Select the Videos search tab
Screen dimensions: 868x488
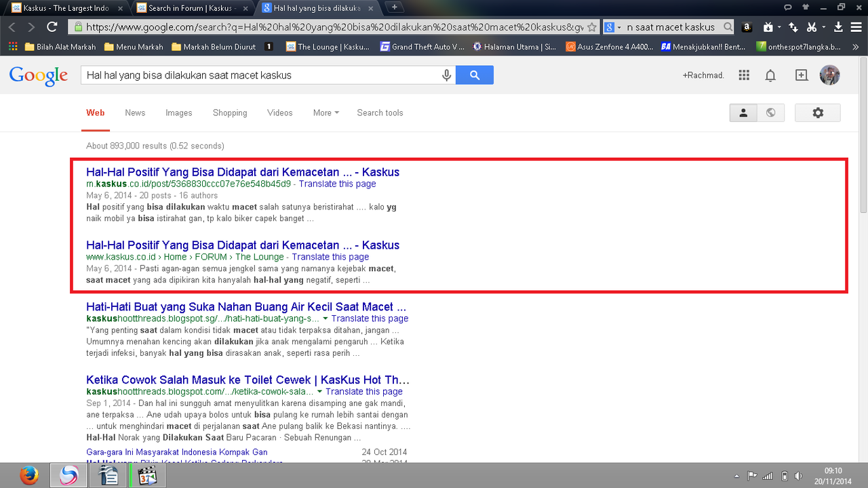click(x=280, y=113)
